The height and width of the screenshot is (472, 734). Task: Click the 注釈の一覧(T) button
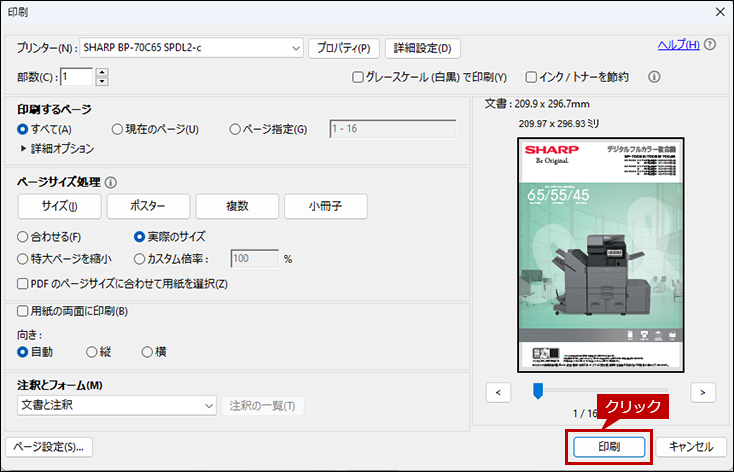263,406
